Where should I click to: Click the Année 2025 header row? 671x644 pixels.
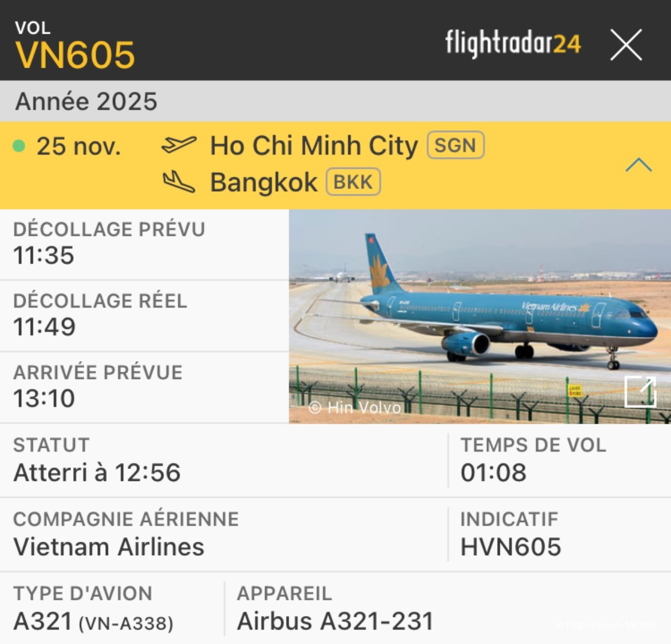(335, 101)
